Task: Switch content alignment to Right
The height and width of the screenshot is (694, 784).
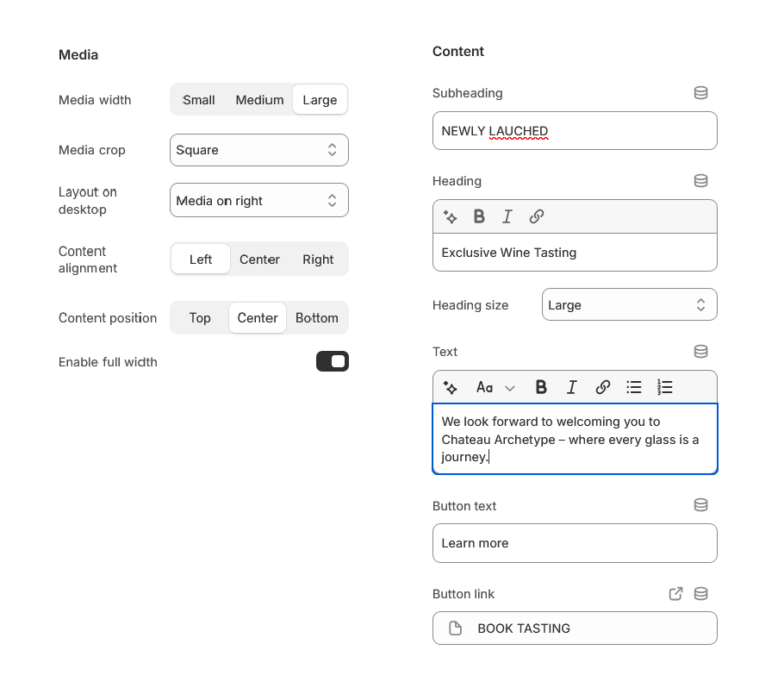Action: [x=318, y=259]
